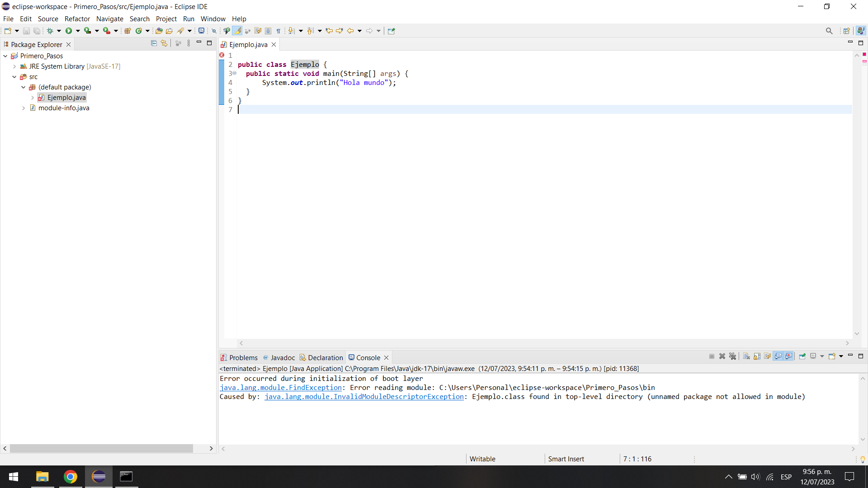Collapse the Primero_Pasos project node
Viewport: 868px width, 488px height.
[5, 56]
